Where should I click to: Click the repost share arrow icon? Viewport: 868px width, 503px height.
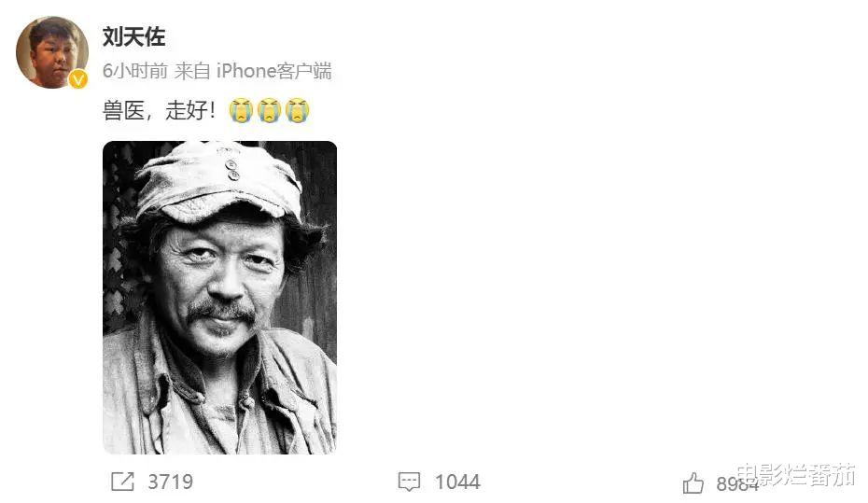coord(122,482)
